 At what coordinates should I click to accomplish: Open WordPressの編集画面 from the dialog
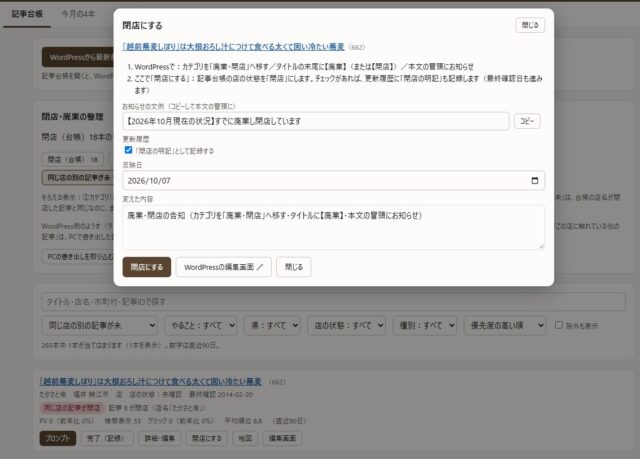(x=223, y=267)
